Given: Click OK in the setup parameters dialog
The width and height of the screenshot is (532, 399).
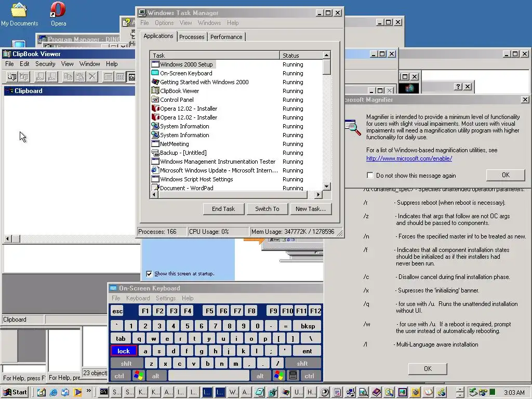Looking at the screenshot, I should pos(428,369).
